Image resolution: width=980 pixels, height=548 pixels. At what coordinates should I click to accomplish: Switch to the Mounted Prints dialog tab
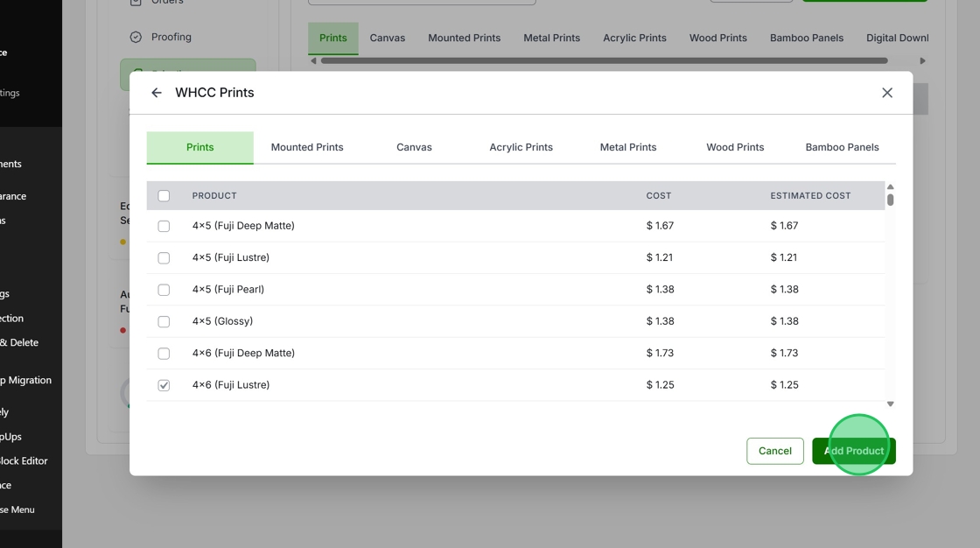(307, 148)
